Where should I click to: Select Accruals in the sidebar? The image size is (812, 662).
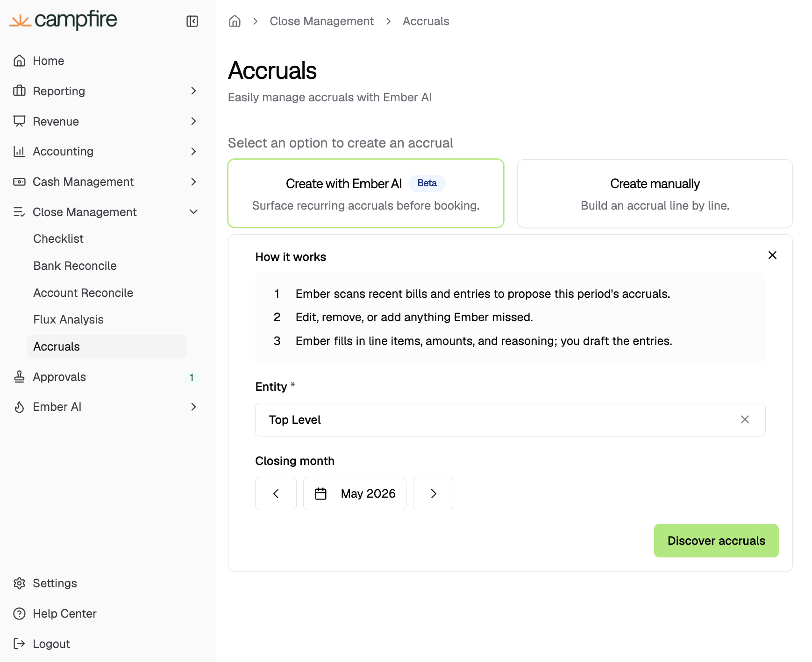[107, 346]
